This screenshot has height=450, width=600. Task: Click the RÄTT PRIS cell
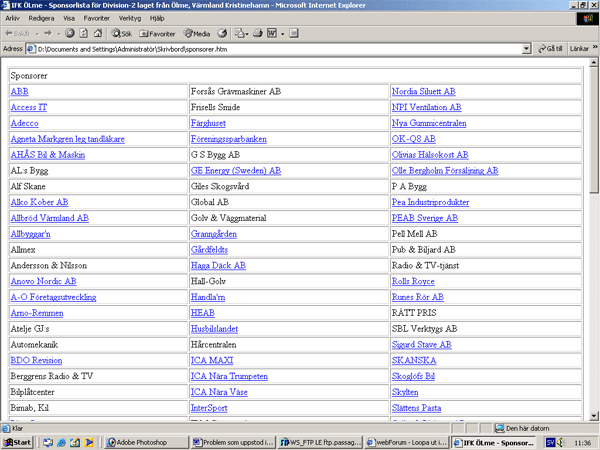(x=486, y=313)
